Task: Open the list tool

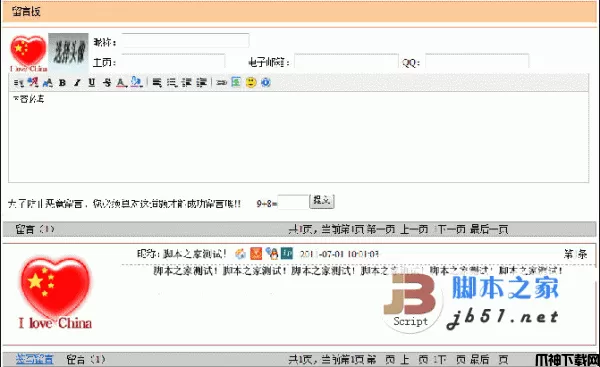Action: pos(172,82)
